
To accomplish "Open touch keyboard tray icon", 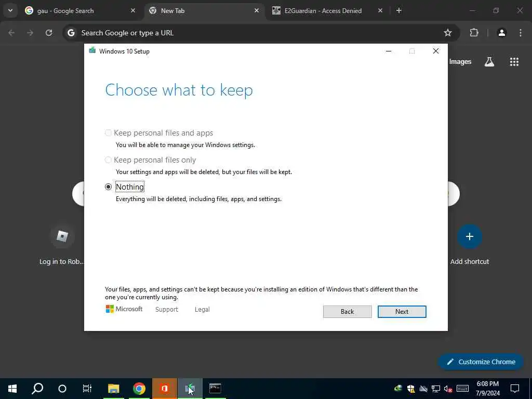I will coord(462,389).
